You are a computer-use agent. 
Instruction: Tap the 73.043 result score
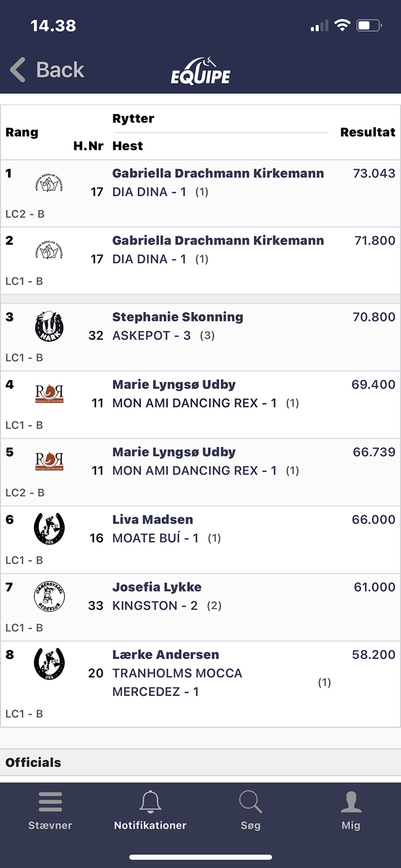coord(374,174)
